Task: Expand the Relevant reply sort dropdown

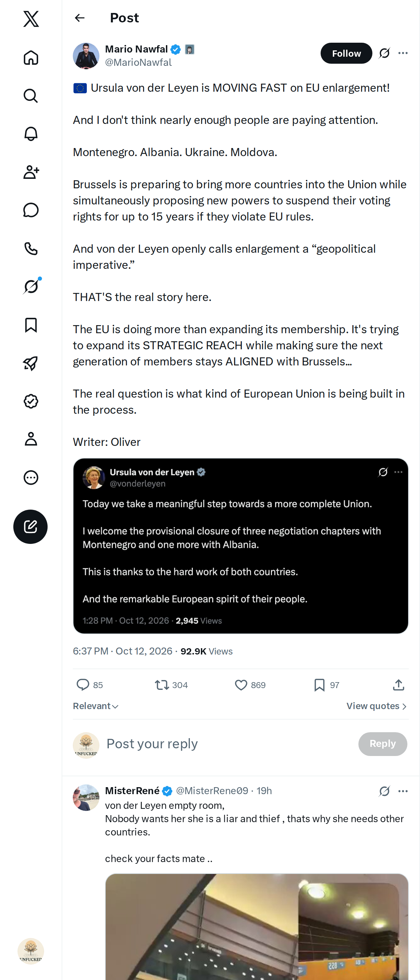Action: 96,706
